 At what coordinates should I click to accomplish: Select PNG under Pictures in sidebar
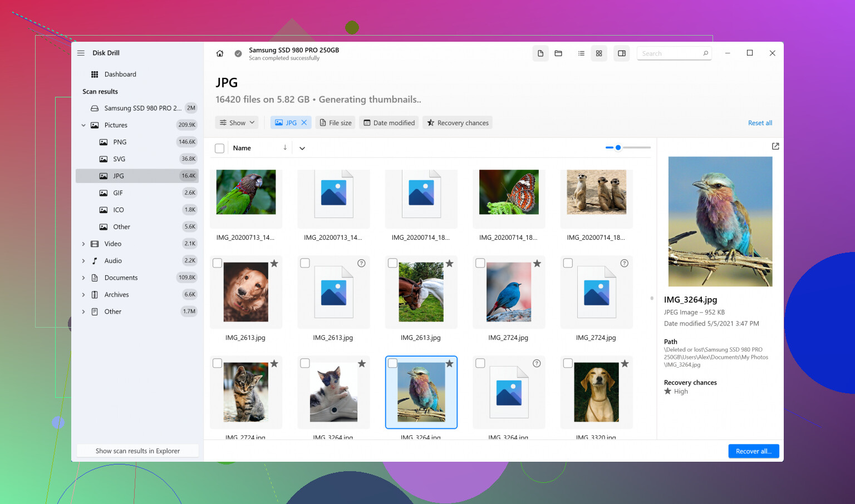click(120, 142)
